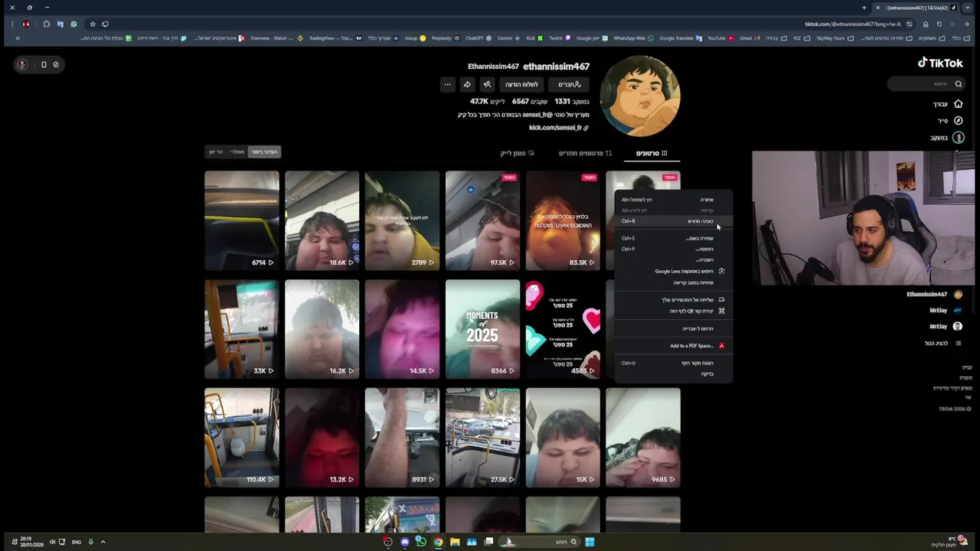Click Show all (להציג הכול) in the sidebar
The height and width of the screenshot is (551, 980).
point(942,343)
